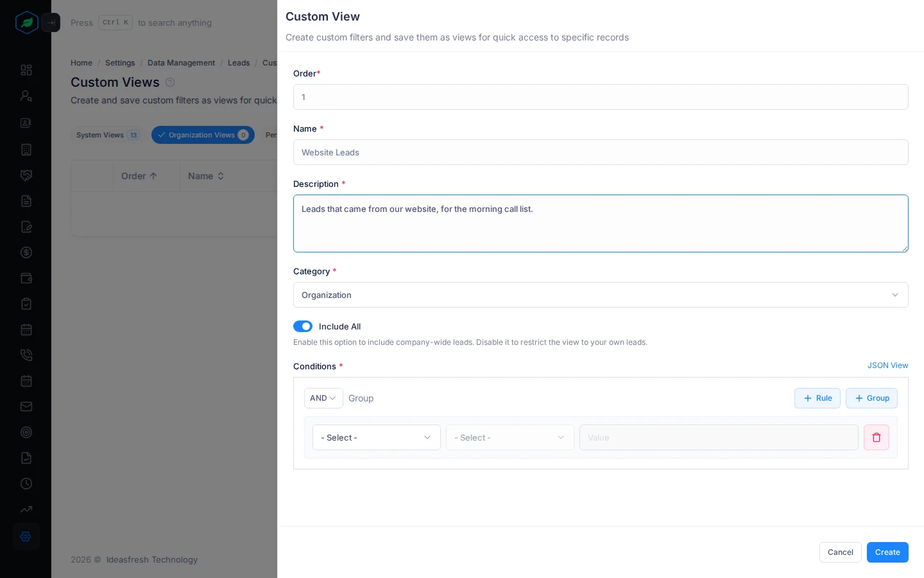Toggle the Include All switch
The width and height of the screenshot is (924, 578).
point(303,326)
